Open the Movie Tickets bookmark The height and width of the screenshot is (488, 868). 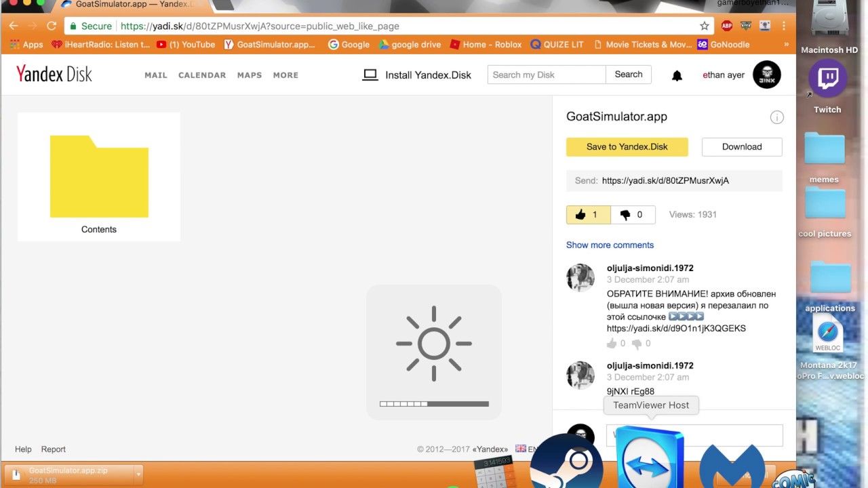(642, 44)
